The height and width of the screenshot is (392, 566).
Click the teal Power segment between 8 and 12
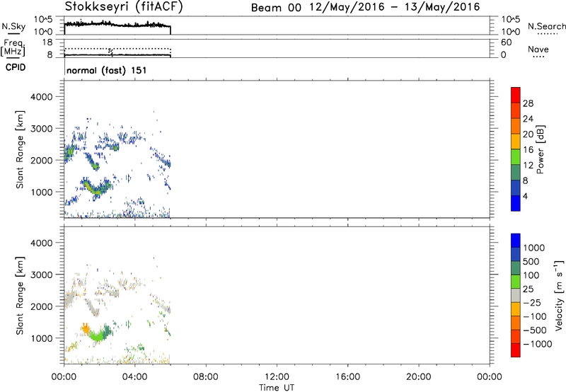(x=516, y=172)
